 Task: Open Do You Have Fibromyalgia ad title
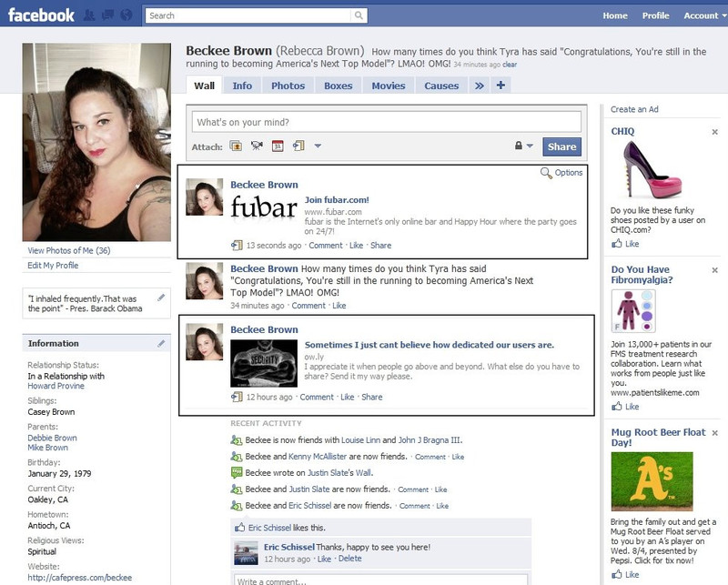(x=642, y=275)
